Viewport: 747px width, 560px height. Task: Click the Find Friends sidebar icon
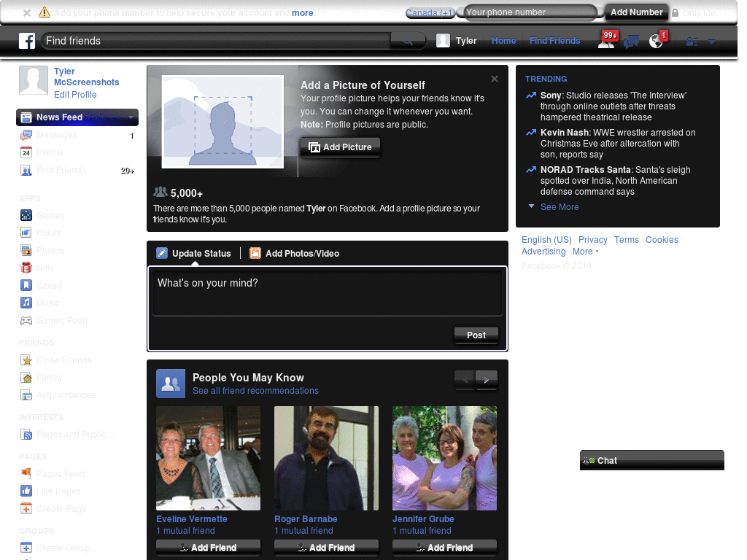26,170
